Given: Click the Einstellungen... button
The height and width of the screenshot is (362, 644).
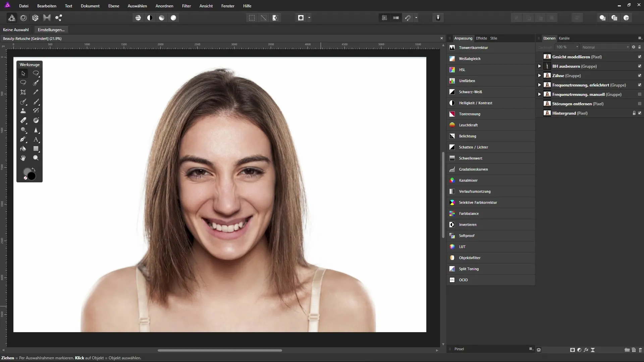Looking at the screenshot, I should [x=51, y=30].
